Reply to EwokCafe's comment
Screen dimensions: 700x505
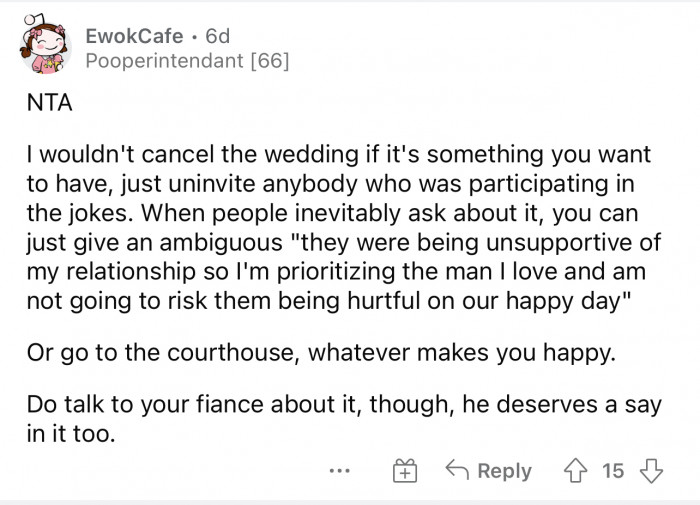487,471
